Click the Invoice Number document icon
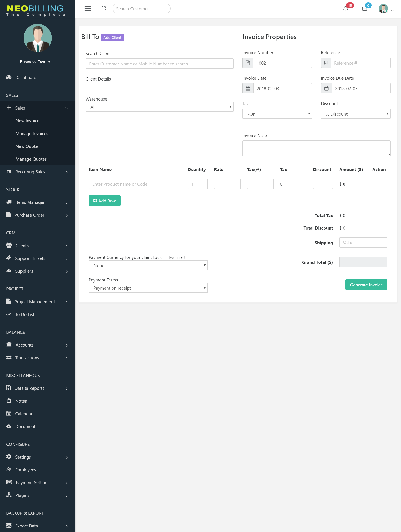401x532 pixels. point(248,63)
